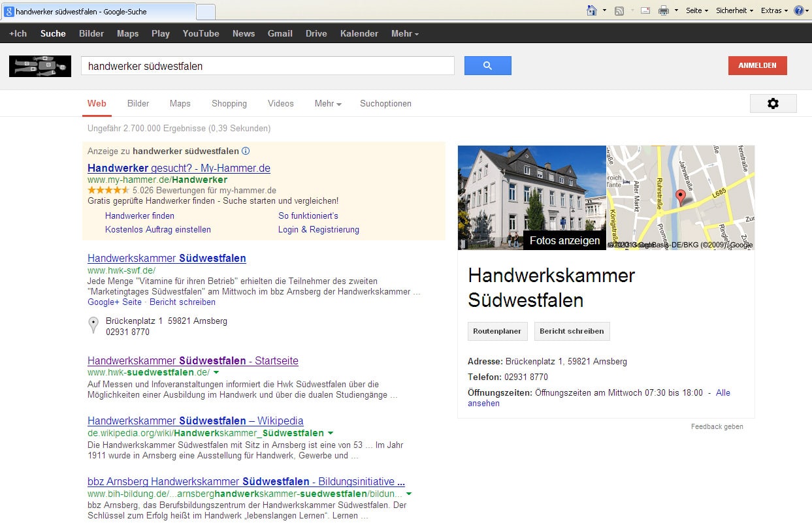Switch to the Bilder search tab
Viewport: 812px width, 525px height.
[x=138, y=104]
